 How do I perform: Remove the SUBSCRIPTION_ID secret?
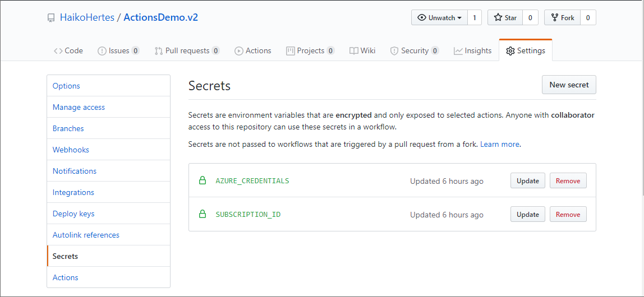[568, 215]
